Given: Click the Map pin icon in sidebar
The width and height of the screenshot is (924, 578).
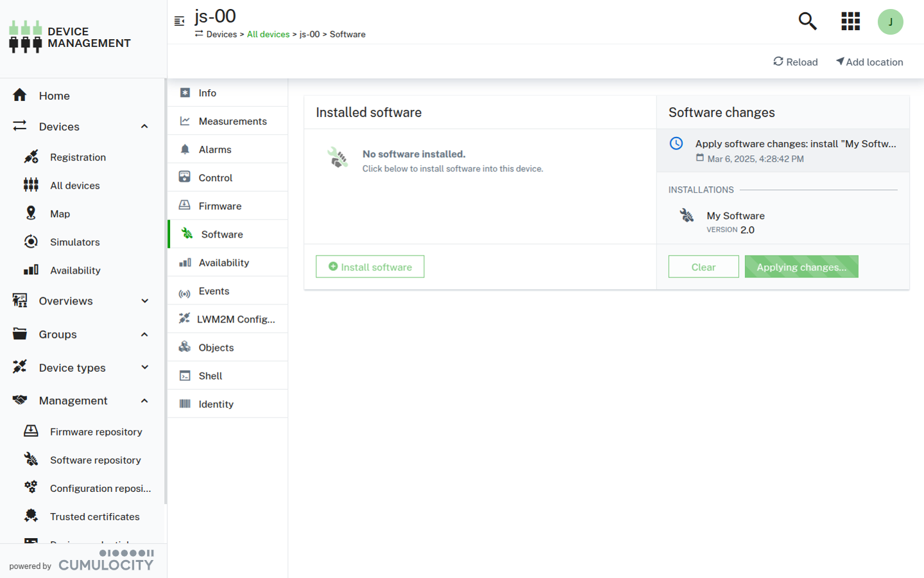Looking at the screenshot, I should (x=31, y=213).
